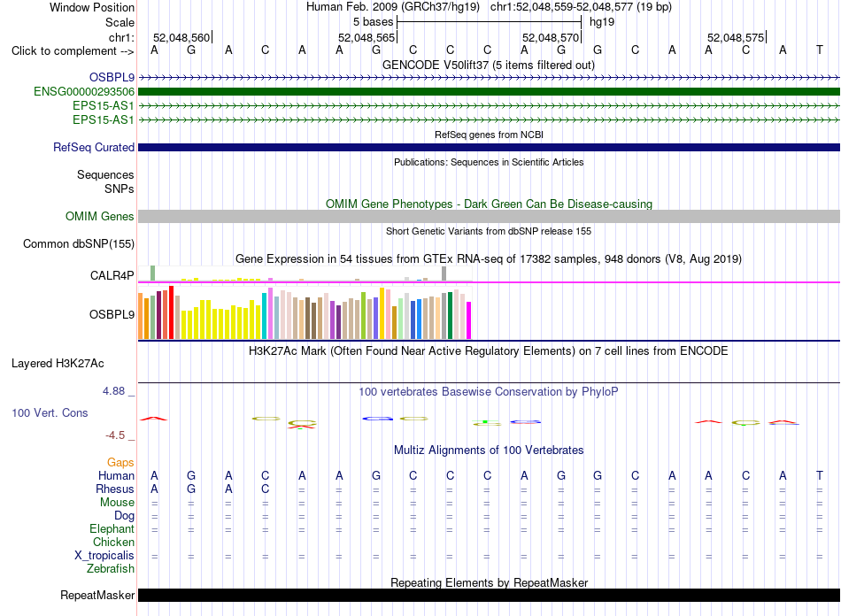841x616 pixels.
Task: Click the Rhesus species label
Action: (115, 489)
